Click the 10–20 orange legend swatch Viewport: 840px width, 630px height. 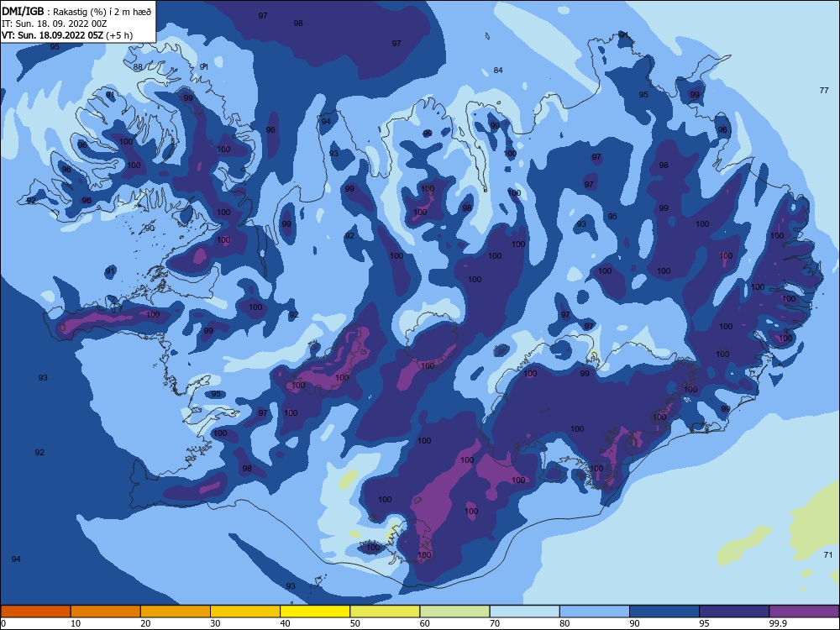pos(106,612)
